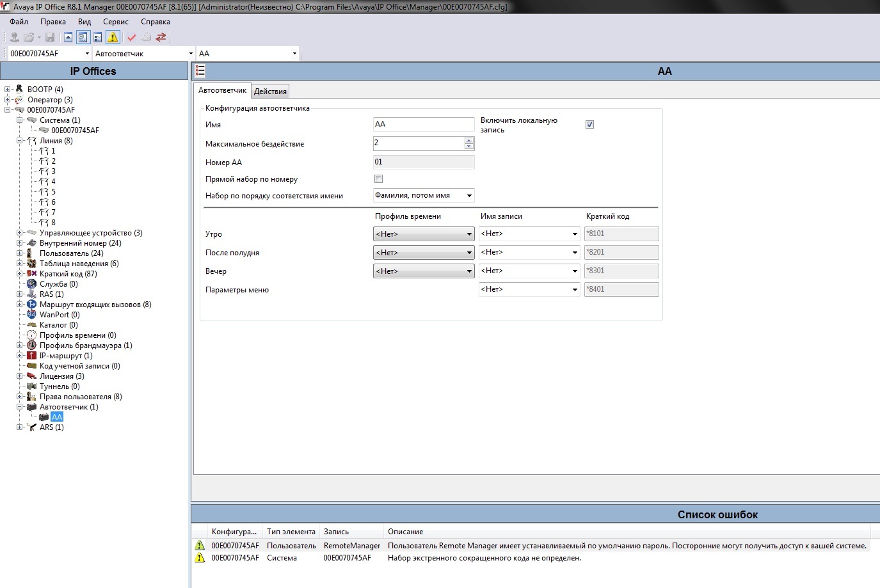Image resolution: width=880 pixels, height=588 pixels.
Task: Click the navigation pane toggle icon in toolbar
Action: [83, 37]
